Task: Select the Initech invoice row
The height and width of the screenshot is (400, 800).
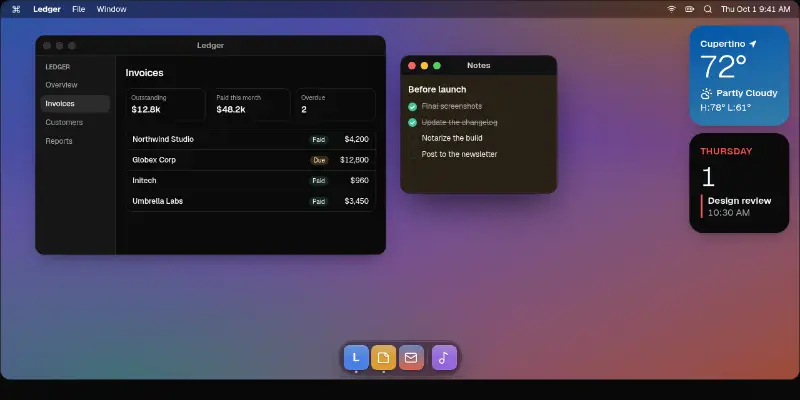Action: [x=251, y=181]
